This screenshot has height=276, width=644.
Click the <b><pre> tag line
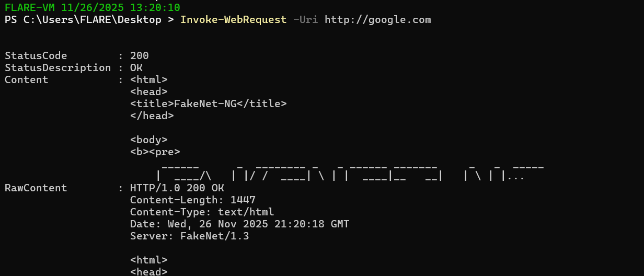[155, 152]
